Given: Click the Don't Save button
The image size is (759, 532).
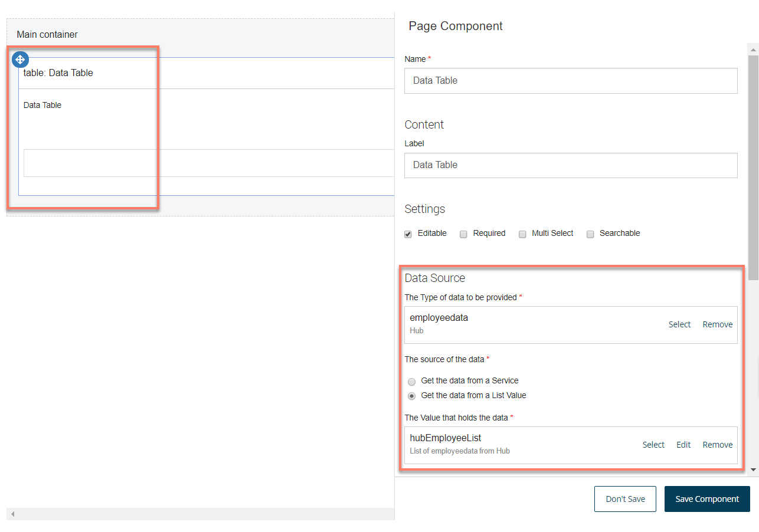Looking at the screenshot, I should point(625,498).
